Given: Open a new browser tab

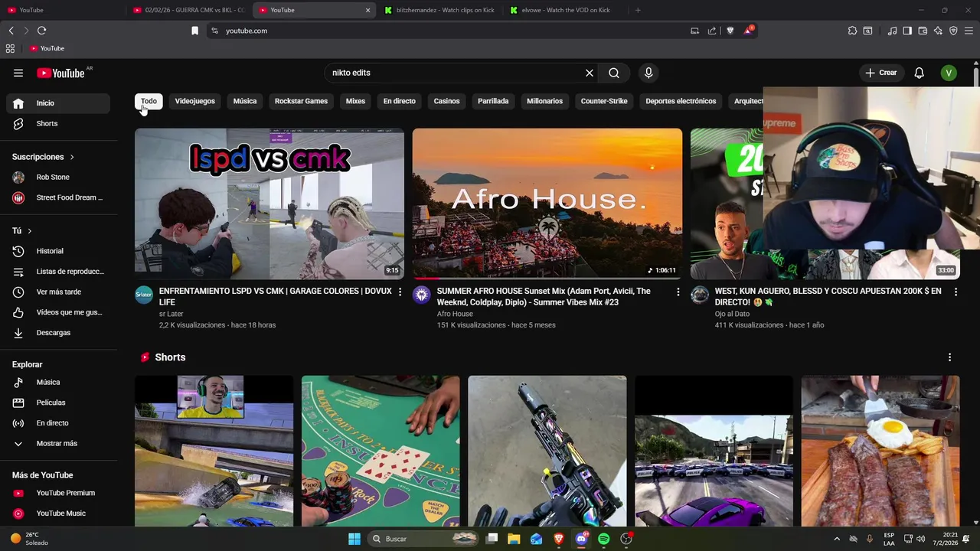Looking at the screenshot, I should pos(638,10).
